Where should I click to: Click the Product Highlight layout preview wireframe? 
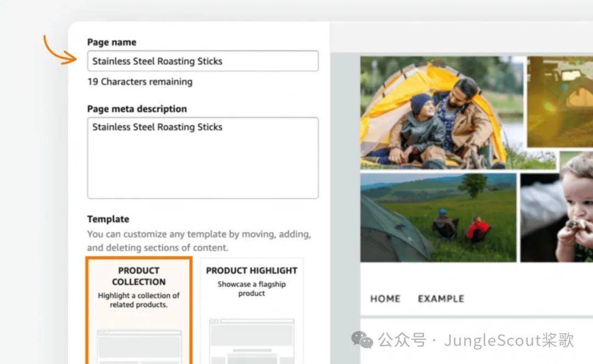[251, 341]
